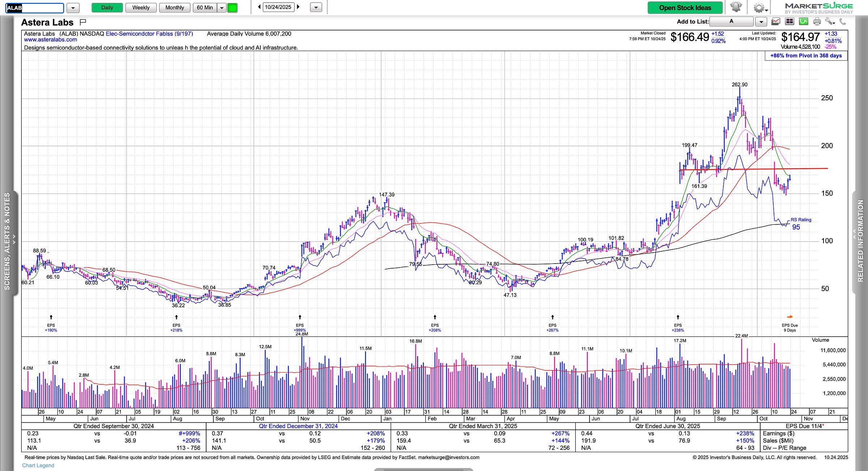Click the chart overlay icon near printer
Viewport: 868px width, 471px height.
tap(775, 22)
